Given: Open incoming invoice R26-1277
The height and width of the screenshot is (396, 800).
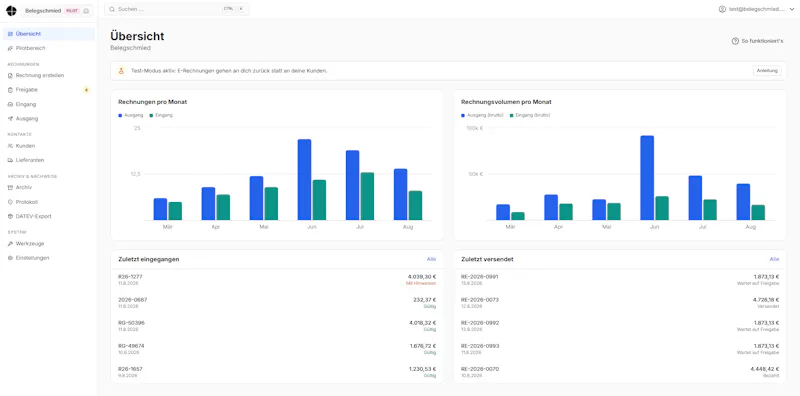Looking at the screenshot, I should 277,280.
